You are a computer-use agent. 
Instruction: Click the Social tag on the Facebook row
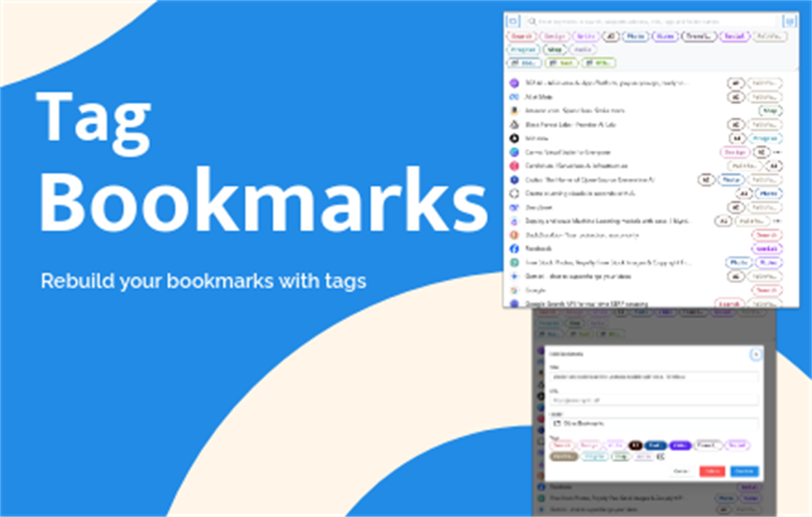[767, 248]
